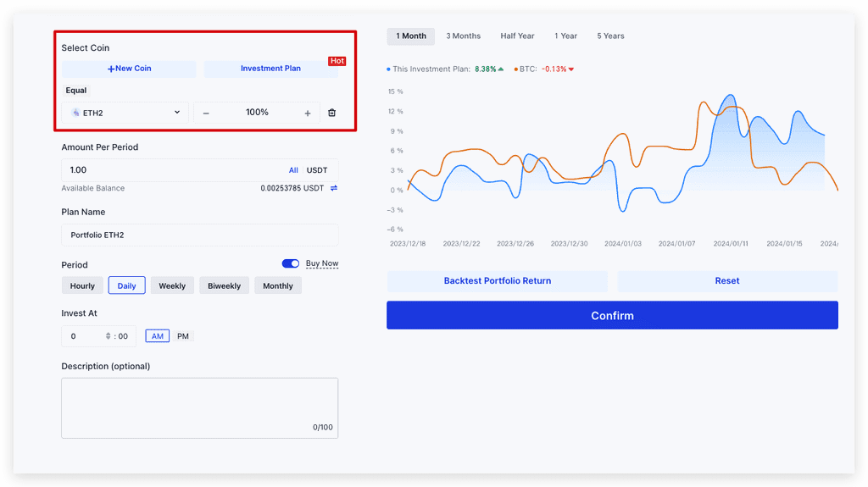Click the orange BTC legend dot
Screen dimensions: 868x487
pos(515,69)
